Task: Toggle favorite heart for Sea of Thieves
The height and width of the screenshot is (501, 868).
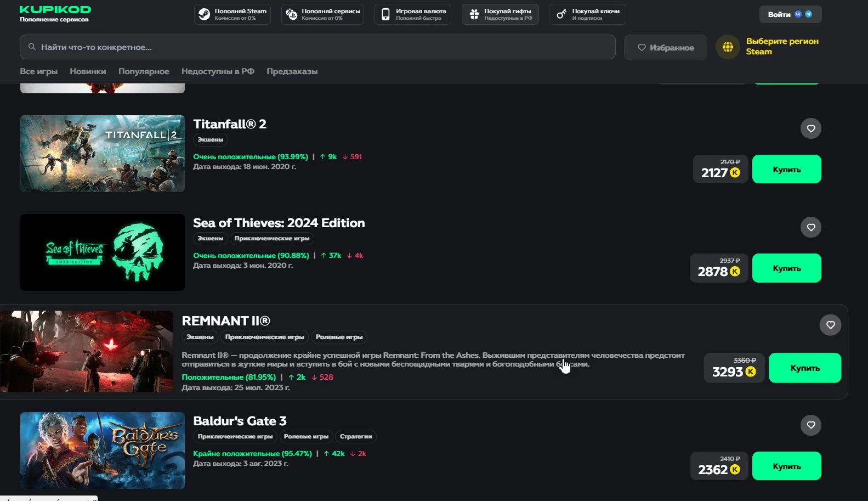Action: pos(810,227)
